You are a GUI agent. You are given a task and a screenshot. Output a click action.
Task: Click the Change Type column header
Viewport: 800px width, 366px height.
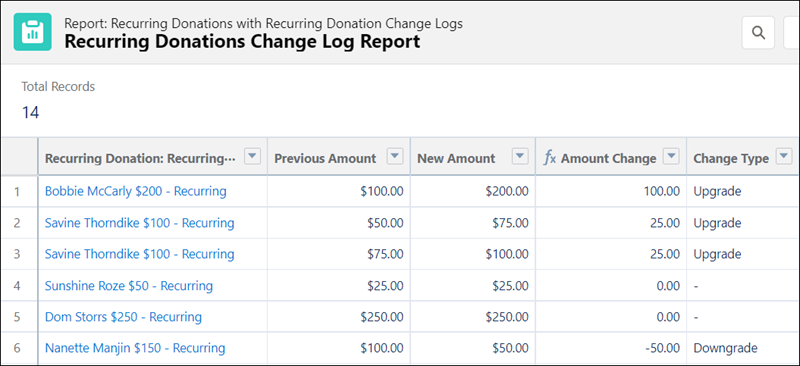[731, 159]
